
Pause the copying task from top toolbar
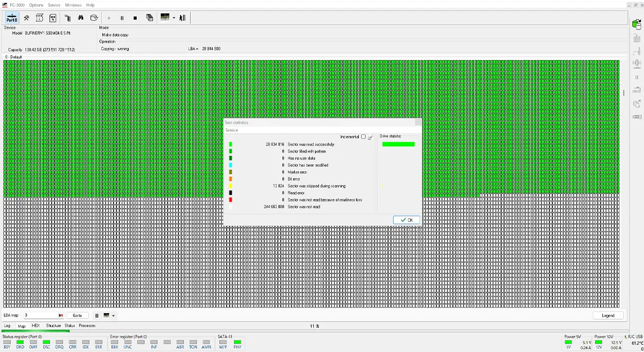[122, 18]
